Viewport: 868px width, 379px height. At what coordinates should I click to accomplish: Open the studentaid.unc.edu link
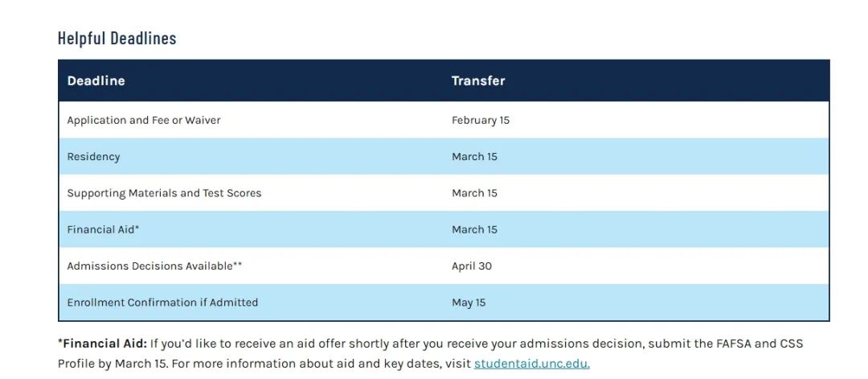tap(531, 364)
